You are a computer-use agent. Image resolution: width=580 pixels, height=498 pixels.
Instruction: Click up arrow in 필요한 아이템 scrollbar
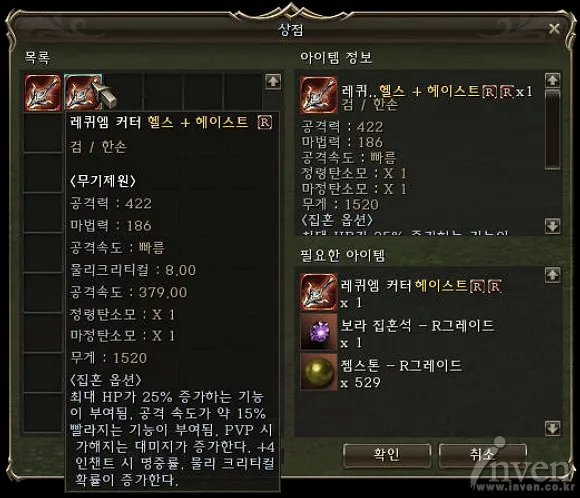click(553, 275)
